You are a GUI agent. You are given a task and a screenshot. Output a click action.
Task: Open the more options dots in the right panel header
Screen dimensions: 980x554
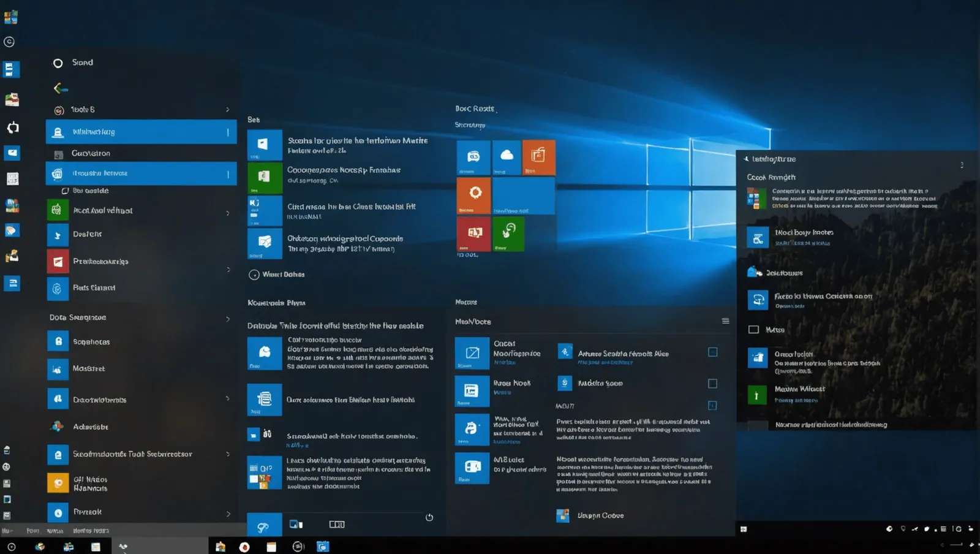pos(962,165)
